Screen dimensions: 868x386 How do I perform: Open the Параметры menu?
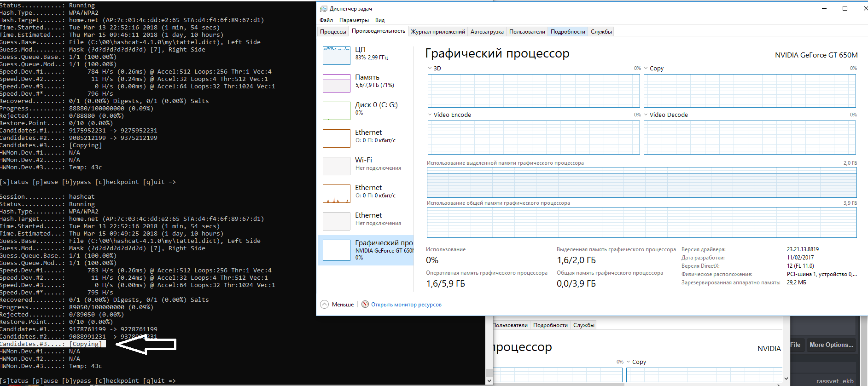[354, 20]
